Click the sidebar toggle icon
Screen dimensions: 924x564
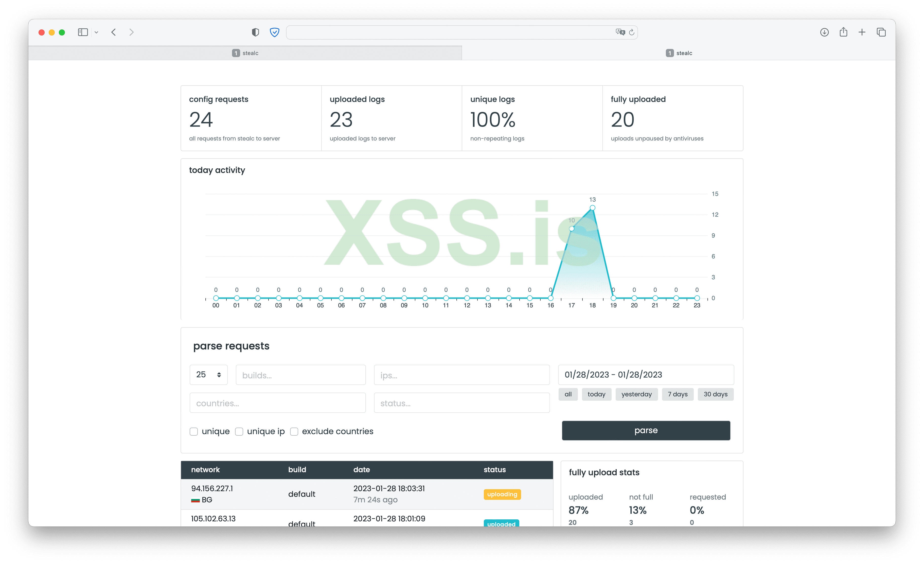coord(83,32)
